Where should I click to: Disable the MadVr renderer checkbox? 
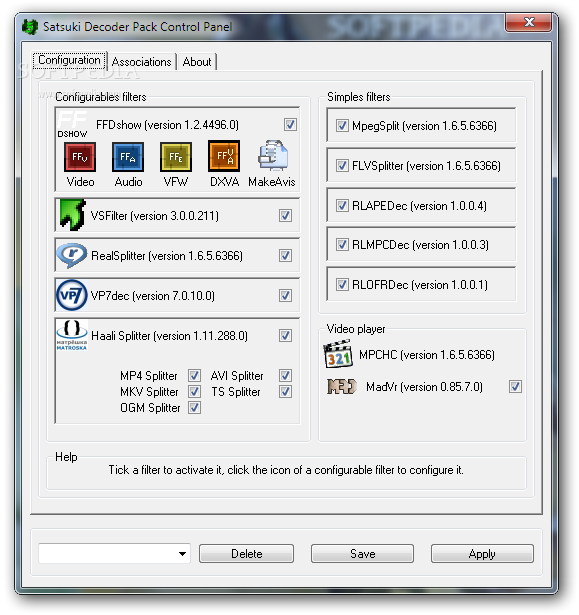click(x=515, y=387)
